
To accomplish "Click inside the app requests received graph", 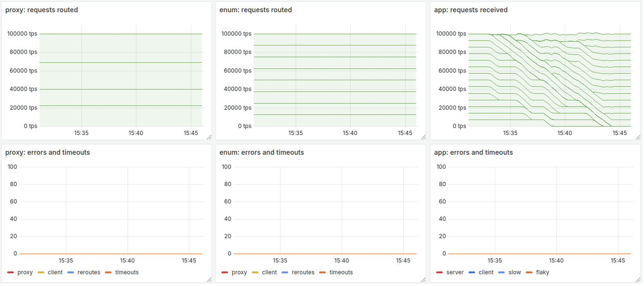I will coord(550,79).
